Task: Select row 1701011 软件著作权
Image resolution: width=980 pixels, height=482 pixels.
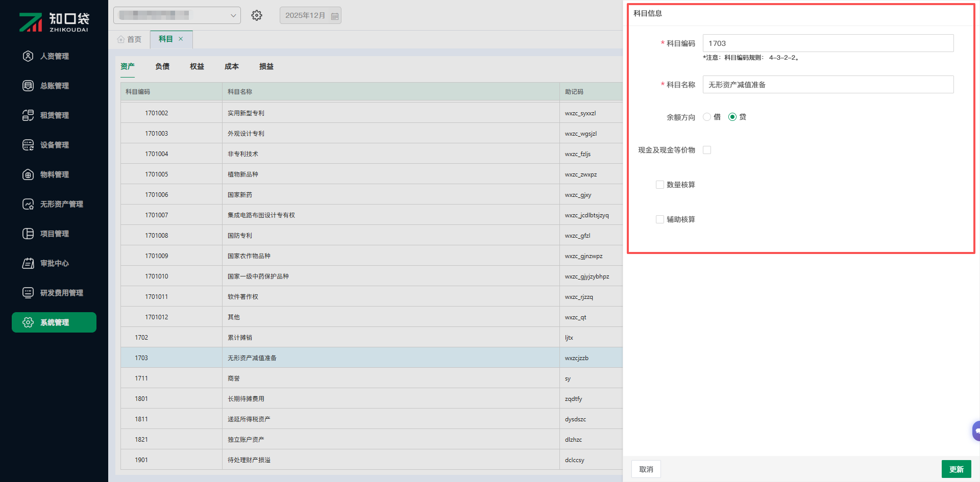Action: click(372, 297)
